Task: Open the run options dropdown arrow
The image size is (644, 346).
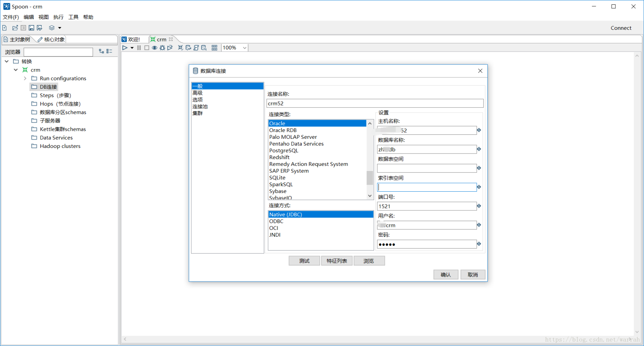Action: [132, 48]
